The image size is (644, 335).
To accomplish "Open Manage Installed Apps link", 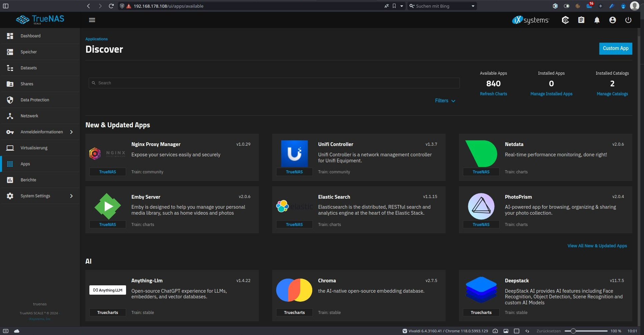I will click(551, 94).
